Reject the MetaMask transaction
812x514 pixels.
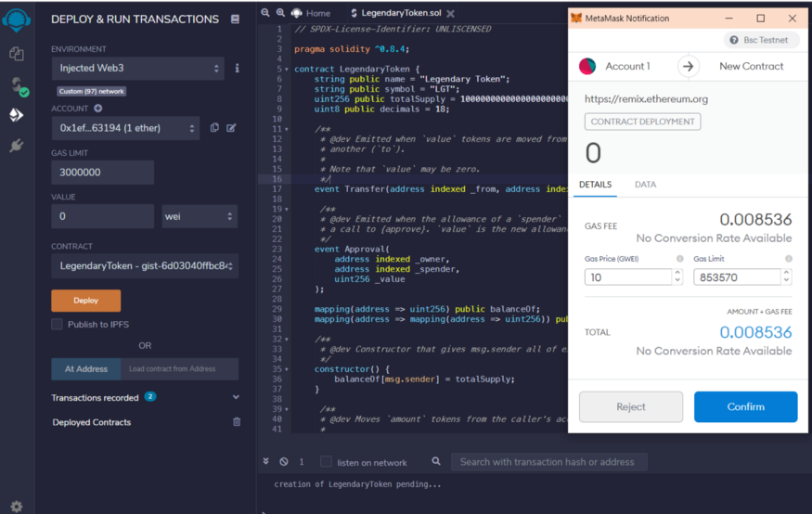[631, 406]
